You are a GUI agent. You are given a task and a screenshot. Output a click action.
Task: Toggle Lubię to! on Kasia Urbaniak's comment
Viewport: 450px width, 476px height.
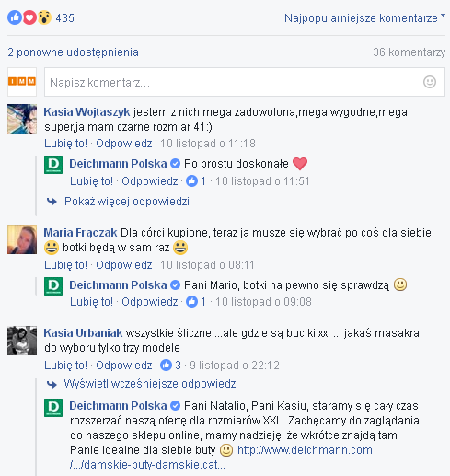[x=65, y=366]
